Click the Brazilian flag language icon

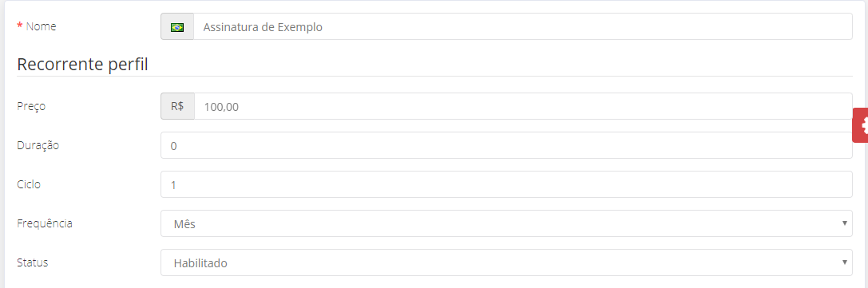[x=177, y=27]
